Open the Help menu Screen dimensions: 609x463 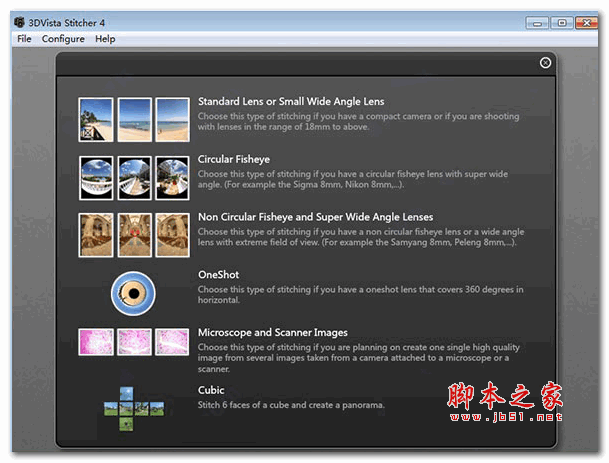[105, 39]
